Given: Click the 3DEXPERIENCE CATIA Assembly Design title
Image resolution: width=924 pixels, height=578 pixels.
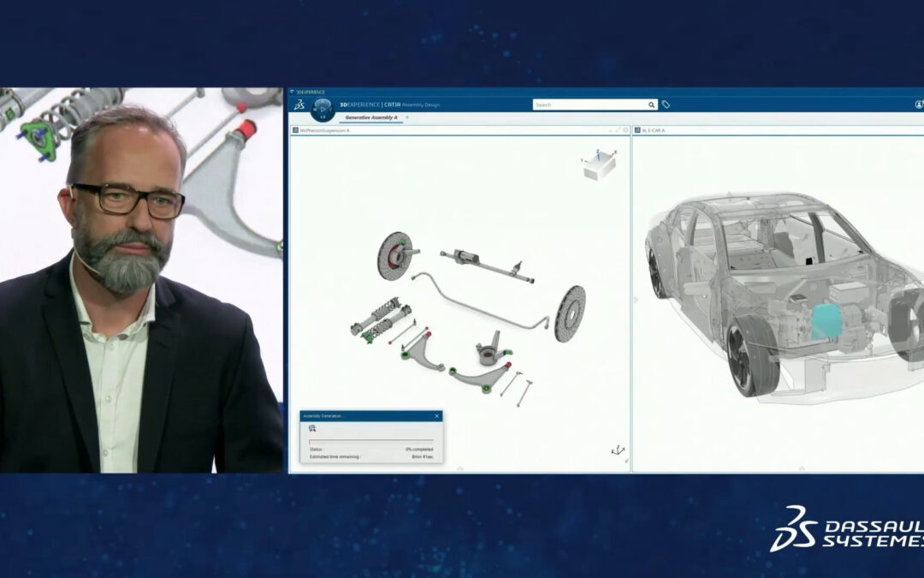Looking at the screenshot, I should click(x=389, y=105).
